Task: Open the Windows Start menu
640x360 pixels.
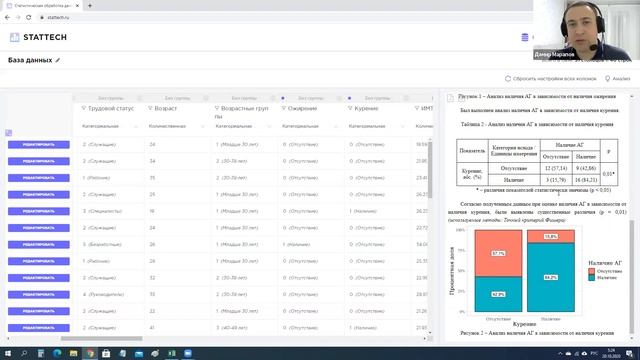Action: (x=7, y=353)
